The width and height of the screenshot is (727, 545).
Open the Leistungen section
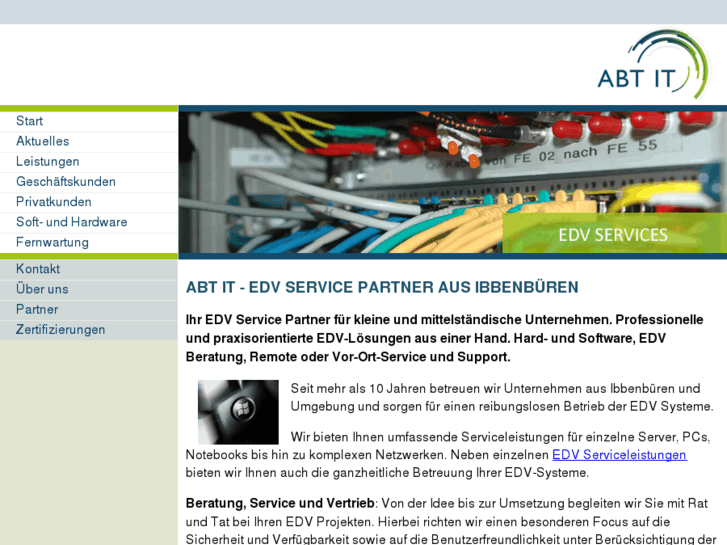pos(89,161)
